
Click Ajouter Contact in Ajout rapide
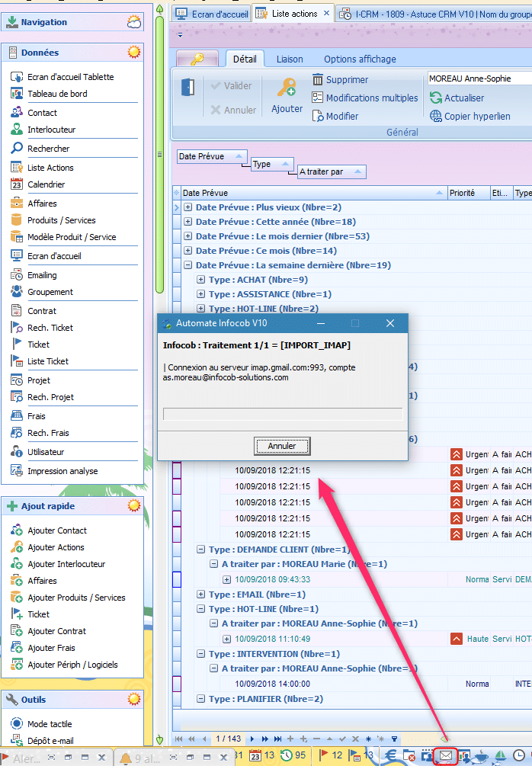57,530
